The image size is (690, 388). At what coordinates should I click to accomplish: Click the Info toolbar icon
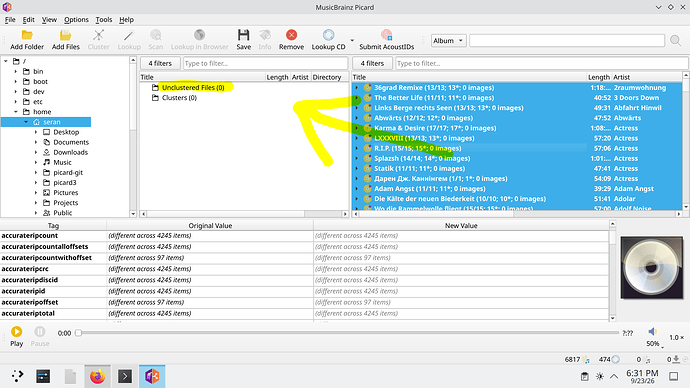(264, 35)
